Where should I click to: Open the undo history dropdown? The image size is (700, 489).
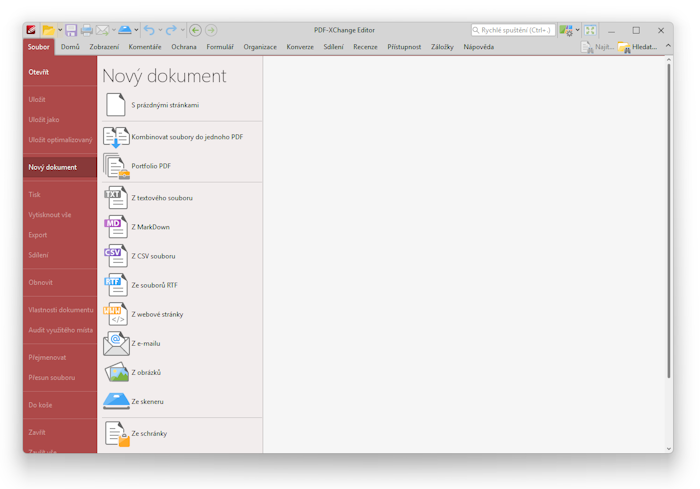[160, 30]
